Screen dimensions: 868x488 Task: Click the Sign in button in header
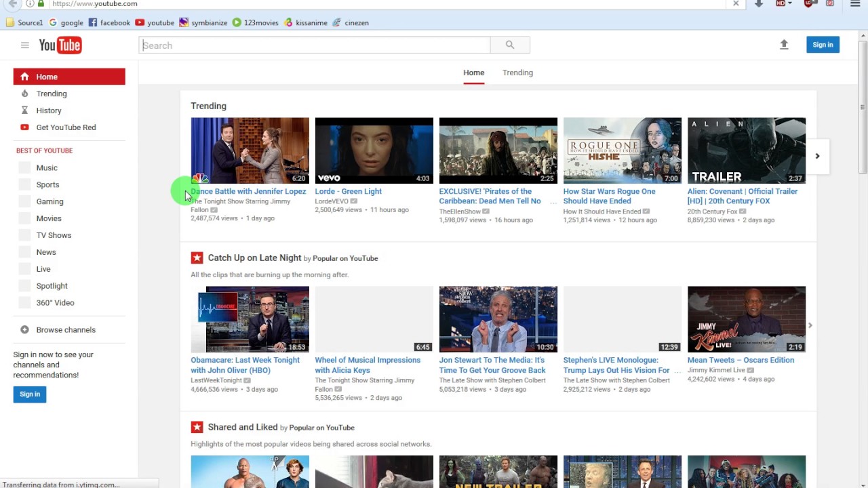coord(823,45)
